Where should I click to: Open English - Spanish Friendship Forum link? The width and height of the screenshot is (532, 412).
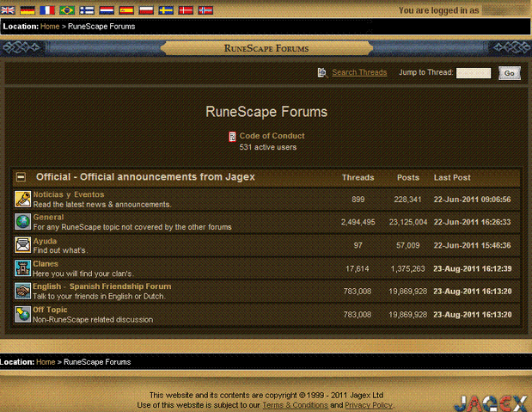(101, 286)
